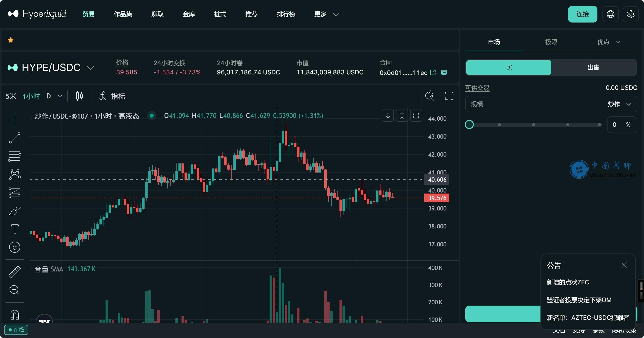
Task: Open the language globe icon
Action: tap(610, 14)
